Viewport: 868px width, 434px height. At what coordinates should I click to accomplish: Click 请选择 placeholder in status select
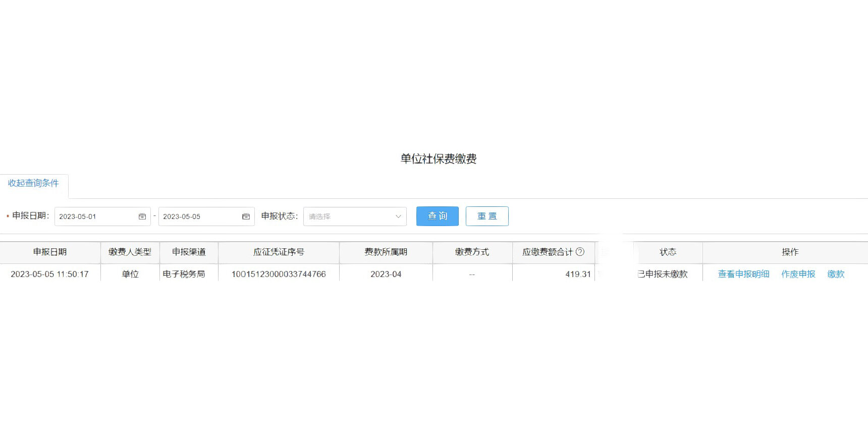pyautogui.click(x=320, y=216)
